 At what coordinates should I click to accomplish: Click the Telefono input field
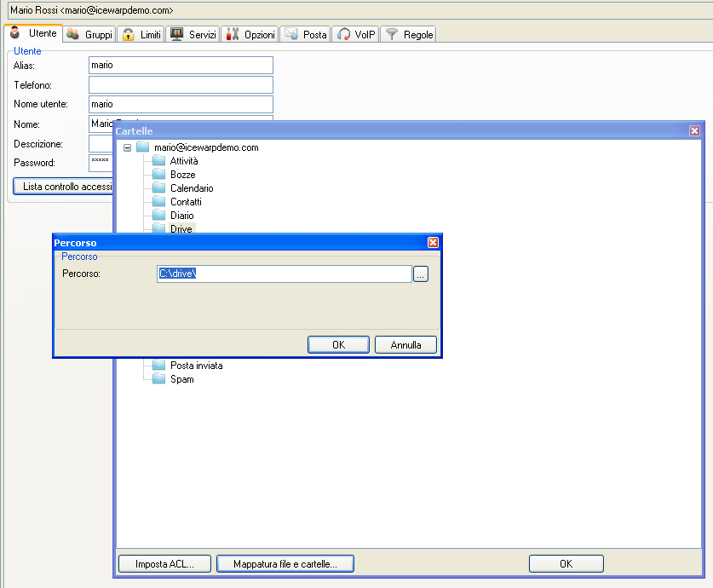(x=181, y=84)
